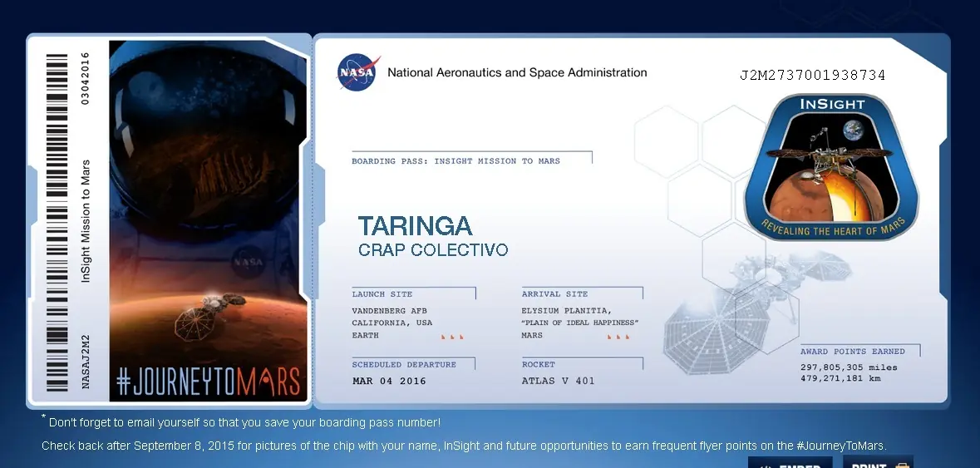Click the vertical NASAJ2M2 code
The width and height of the screenshot is (980, 468).
[86, 362]
